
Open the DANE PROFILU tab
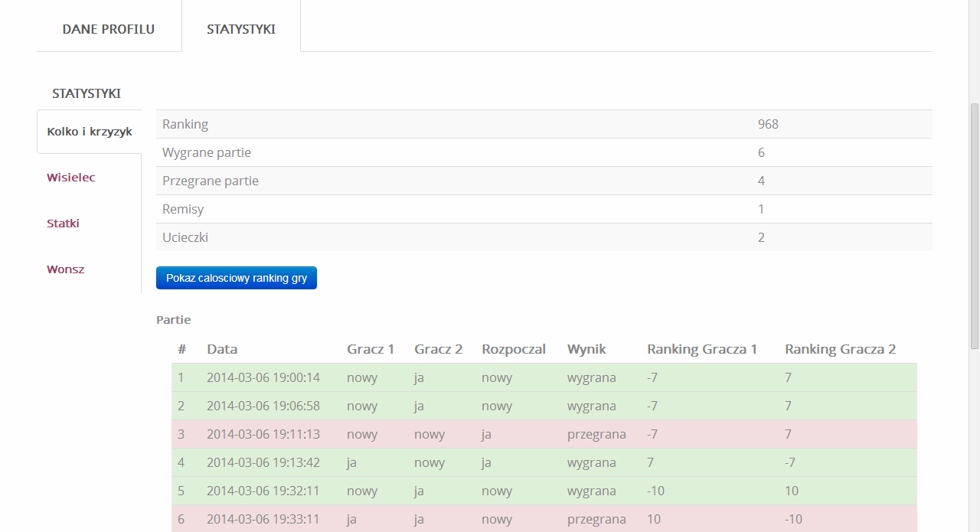pyautogui.click(x=109, y=29)
